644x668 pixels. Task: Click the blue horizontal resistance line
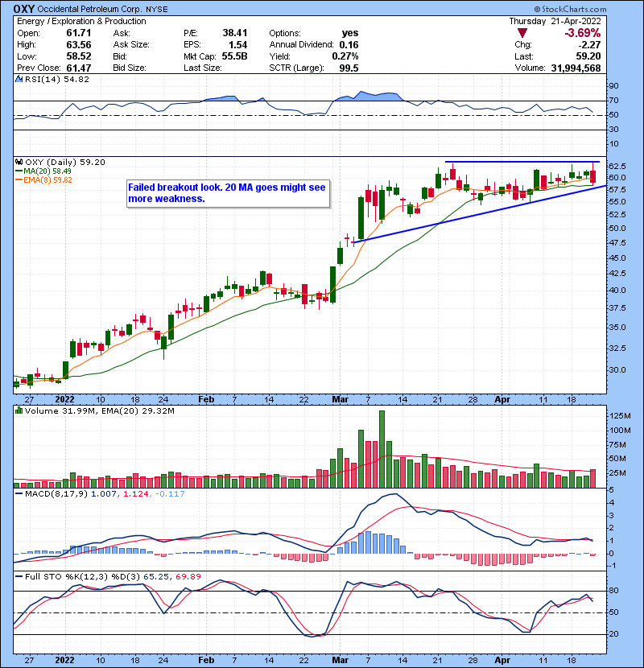[522, 162]
